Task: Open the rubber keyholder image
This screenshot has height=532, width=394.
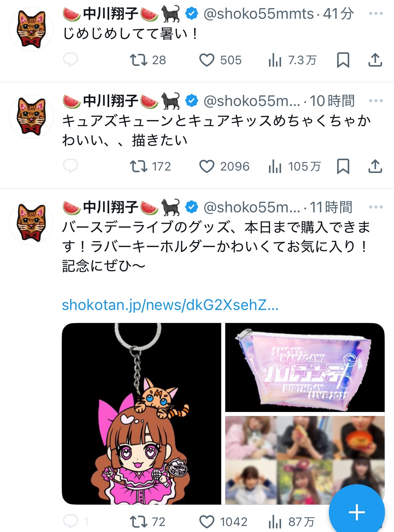Action: (141, 414)
